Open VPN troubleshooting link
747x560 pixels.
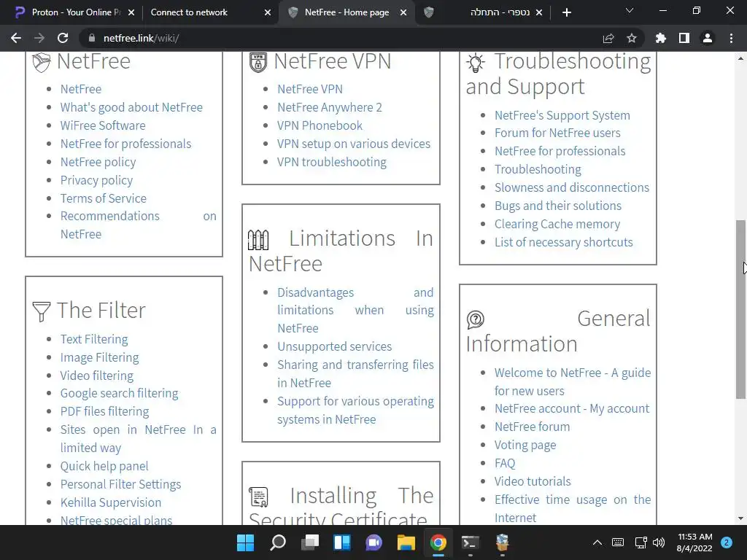coord(332,162)
